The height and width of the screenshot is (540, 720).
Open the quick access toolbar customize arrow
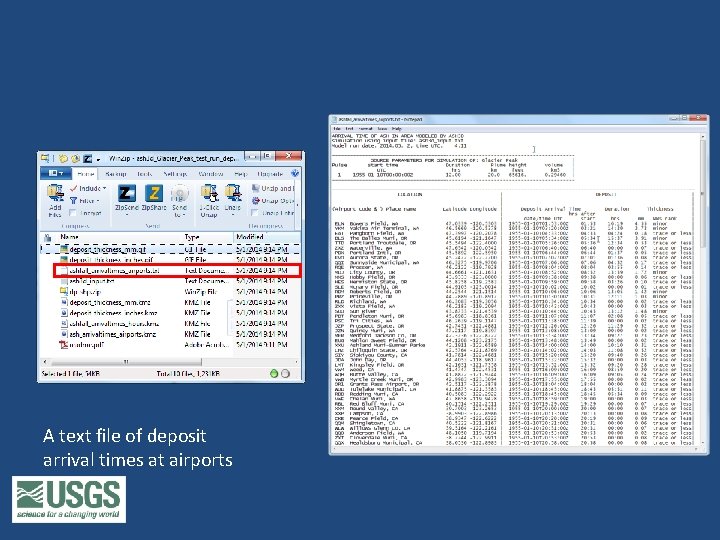[x=98, y=160]
